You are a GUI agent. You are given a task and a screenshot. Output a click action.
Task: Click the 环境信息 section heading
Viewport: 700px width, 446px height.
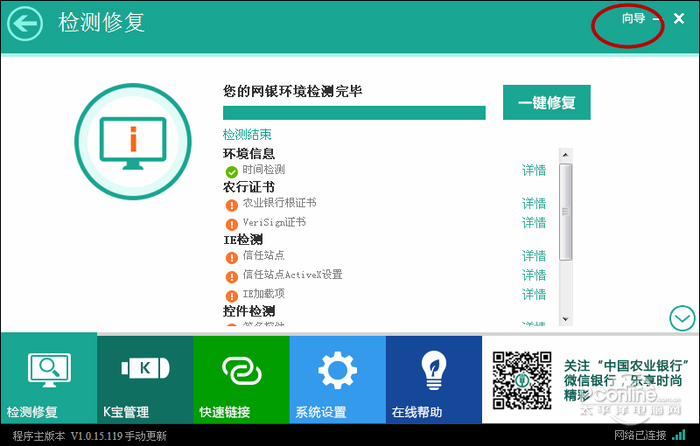pos(249,154)
